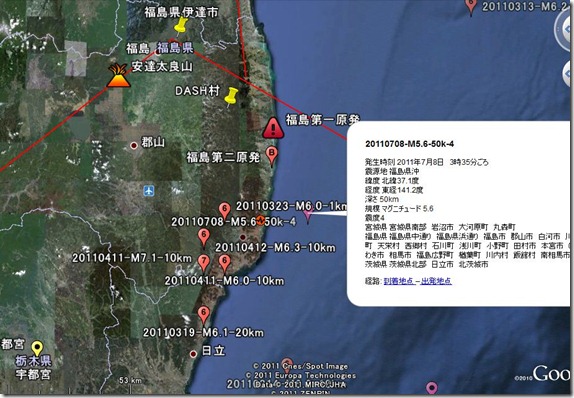The width and height of the screenshot is (574, 398).
Task: Click the red 6 marker for 20110319-M6.1-20km
Action: [204, 316]
